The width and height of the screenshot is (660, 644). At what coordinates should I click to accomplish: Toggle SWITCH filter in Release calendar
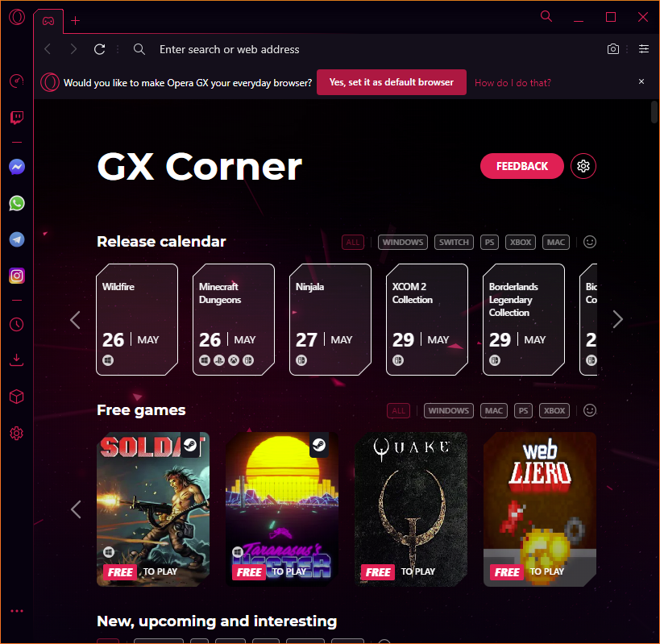point(454,242)
